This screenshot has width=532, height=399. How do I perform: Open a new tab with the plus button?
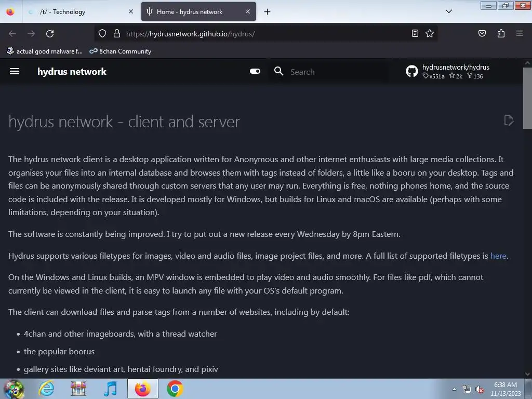[x=268, y=12]
